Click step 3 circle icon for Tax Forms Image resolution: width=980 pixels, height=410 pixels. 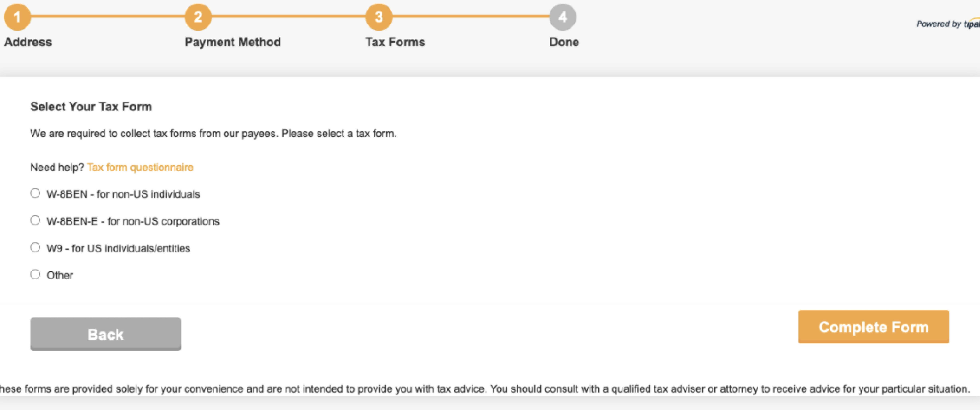click(379, 17)
